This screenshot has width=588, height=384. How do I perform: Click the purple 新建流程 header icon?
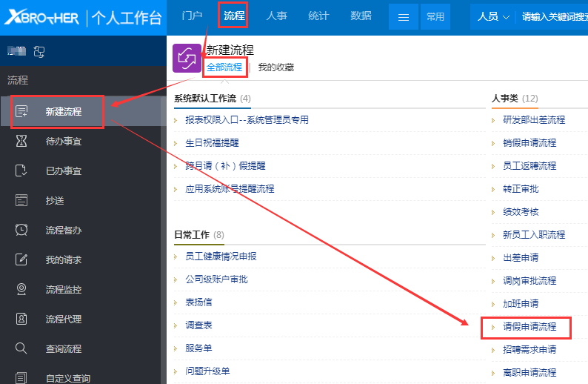[187, 58]
